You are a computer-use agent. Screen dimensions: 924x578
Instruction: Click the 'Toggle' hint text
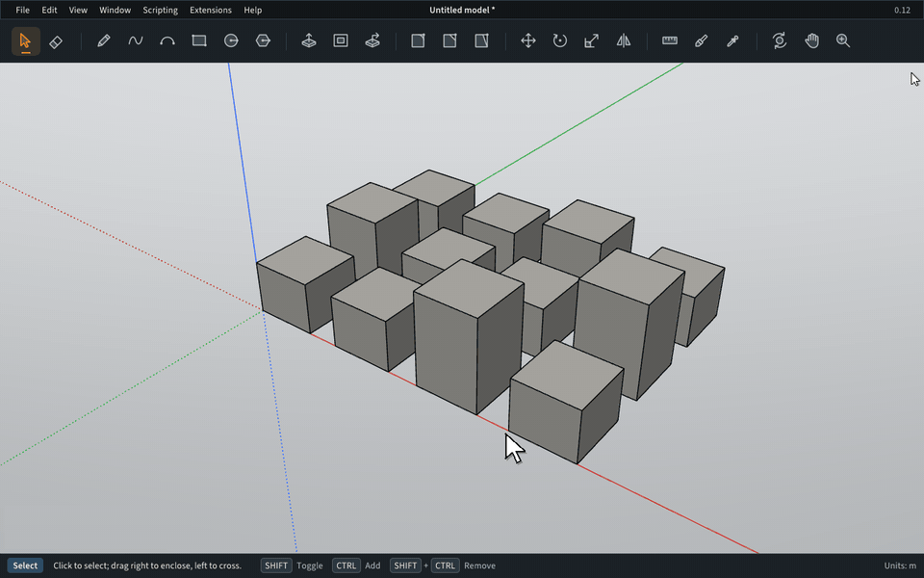[x=309, y=565]
